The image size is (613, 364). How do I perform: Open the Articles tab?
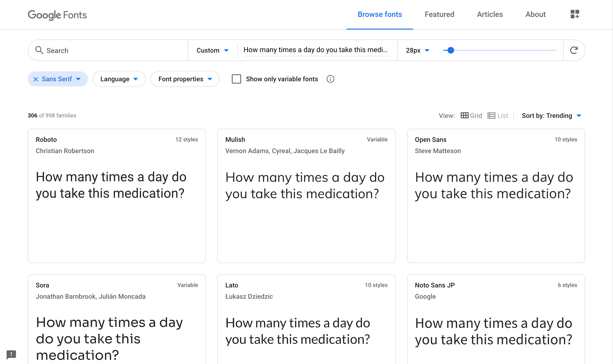click(x=490, y=15)
